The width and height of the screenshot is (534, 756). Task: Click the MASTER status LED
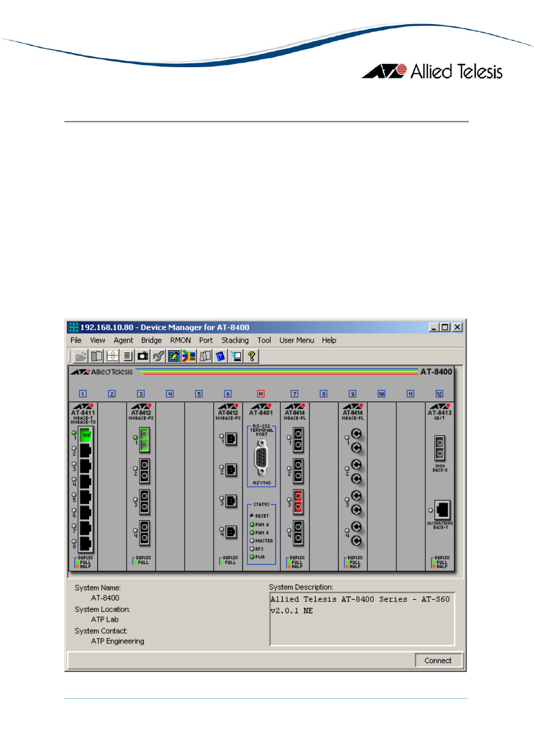tap(252, 541)
